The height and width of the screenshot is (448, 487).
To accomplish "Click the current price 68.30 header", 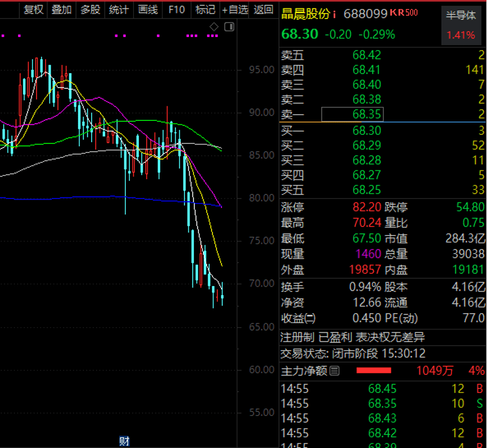I will [300, 34].
